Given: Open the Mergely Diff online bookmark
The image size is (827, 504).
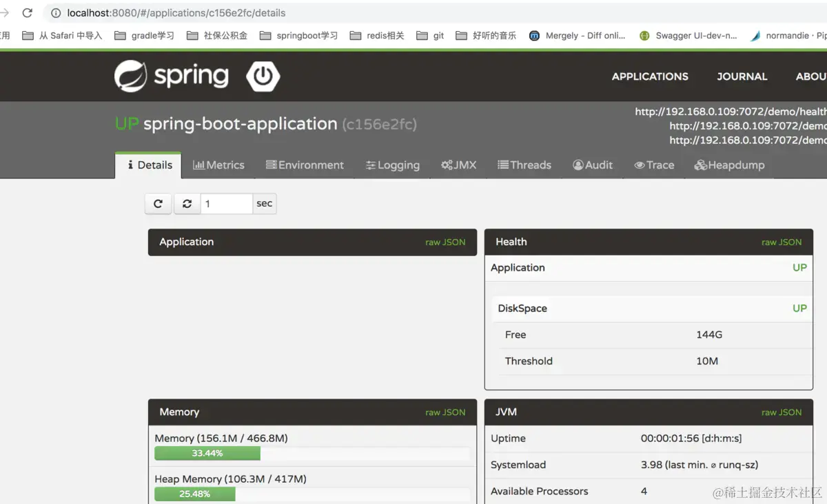Looking at the screenshot, I should [x=577, y=36].
